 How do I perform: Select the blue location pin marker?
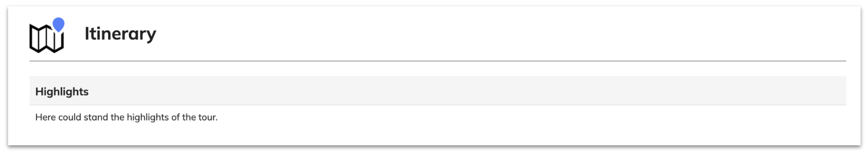click(58, 25)
